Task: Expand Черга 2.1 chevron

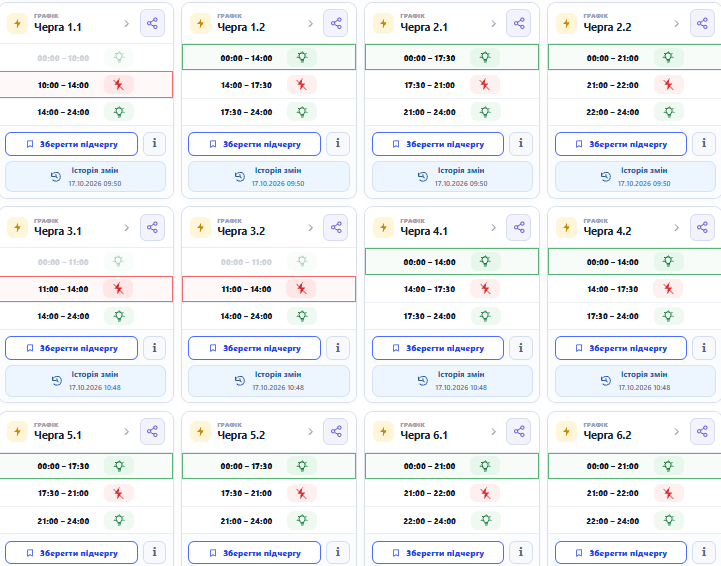Action: pos(493,23)
